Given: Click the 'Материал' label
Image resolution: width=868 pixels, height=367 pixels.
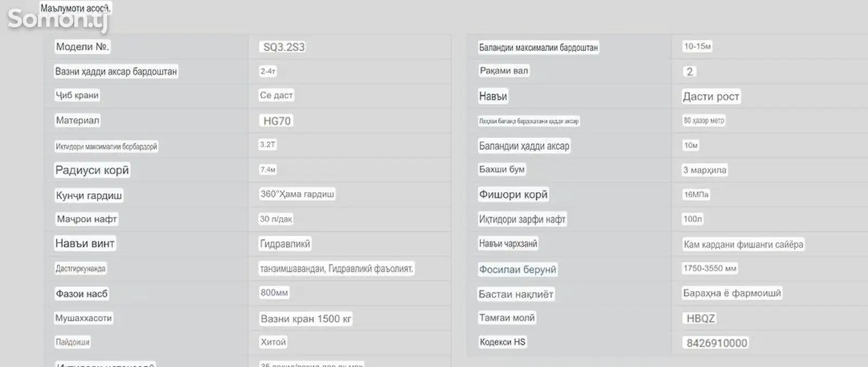Looking at the screenshot, I should 78,121.
